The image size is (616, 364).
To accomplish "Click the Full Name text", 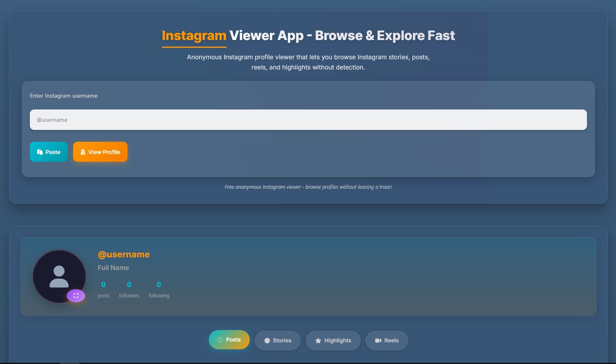I will [113, 268].
